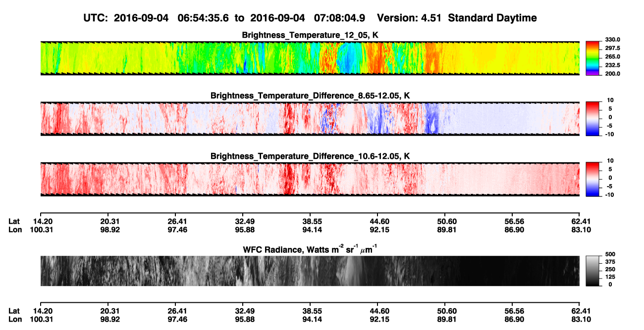The image size is (644, 330).
Task: Click the 10 tick on 8.65-12.05 colorbar
Action: coord(610,100)
